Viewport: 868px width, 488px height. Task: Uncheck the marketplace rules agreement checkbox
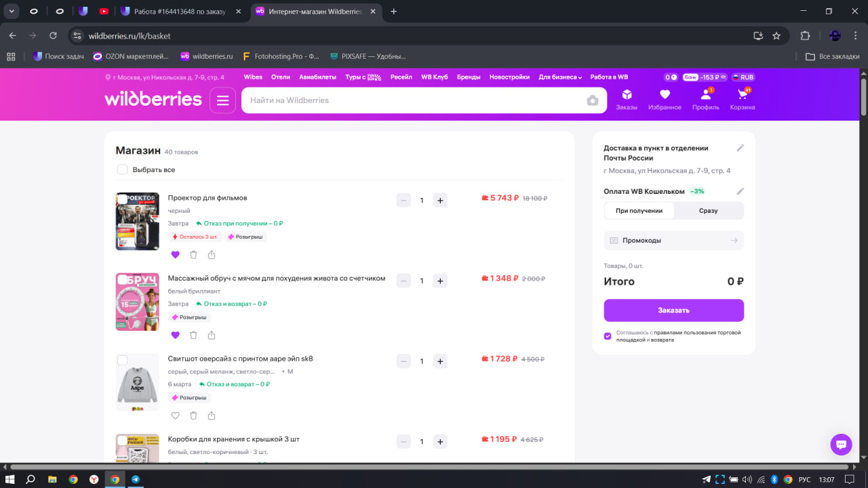point(608,336)
